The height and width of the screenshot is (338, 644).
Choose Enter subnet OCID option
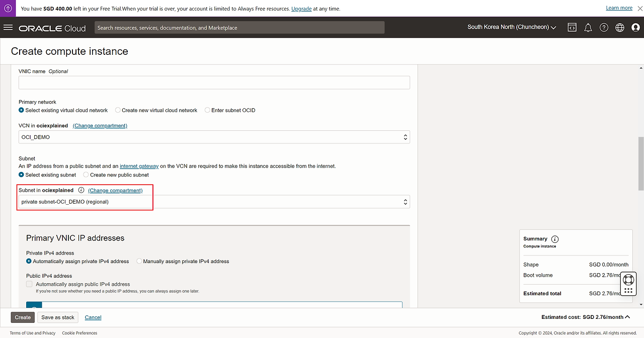point(207,110)
